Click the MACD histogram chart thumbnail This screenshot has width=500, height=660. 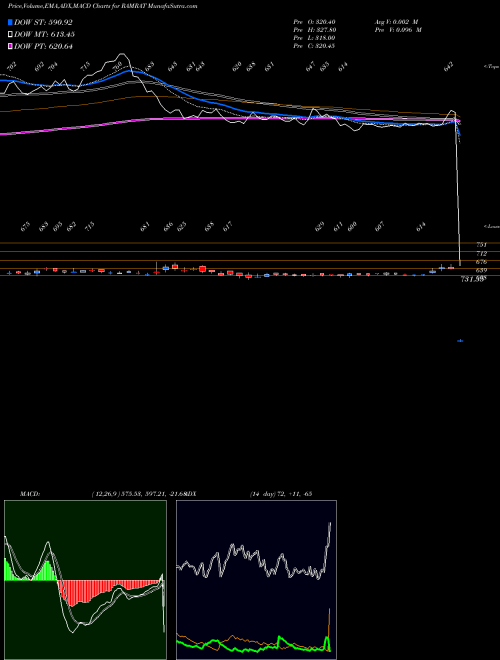click(x=85, y=580)
